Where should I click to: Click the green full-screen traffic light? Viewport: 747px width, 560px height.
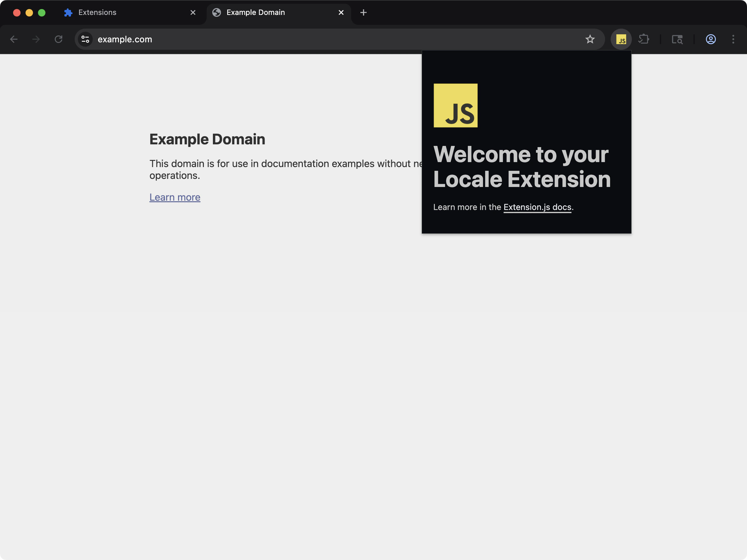(x=41, y=12)
